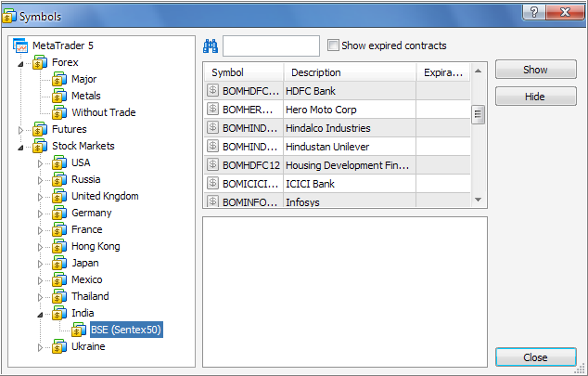This screenshot has width=588, height=376.
Task: Expand the Futures tree node
Action: (x=20, y=130)
